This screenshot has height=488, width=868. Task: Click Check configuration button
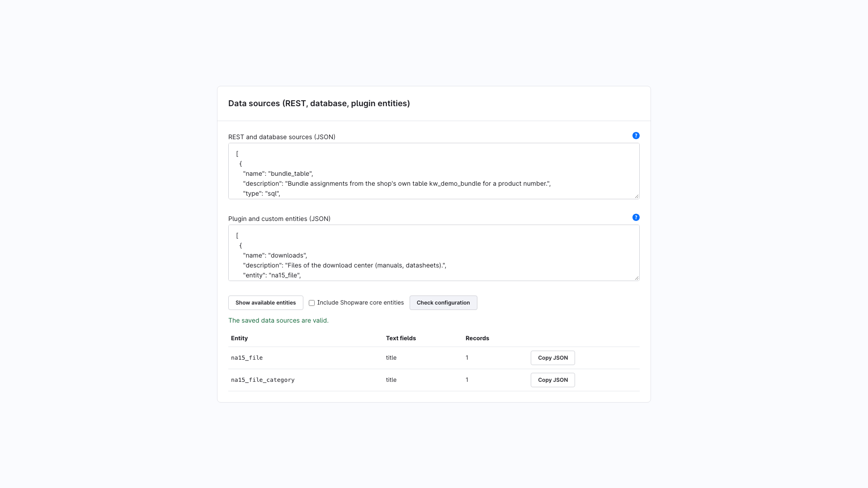443,303
